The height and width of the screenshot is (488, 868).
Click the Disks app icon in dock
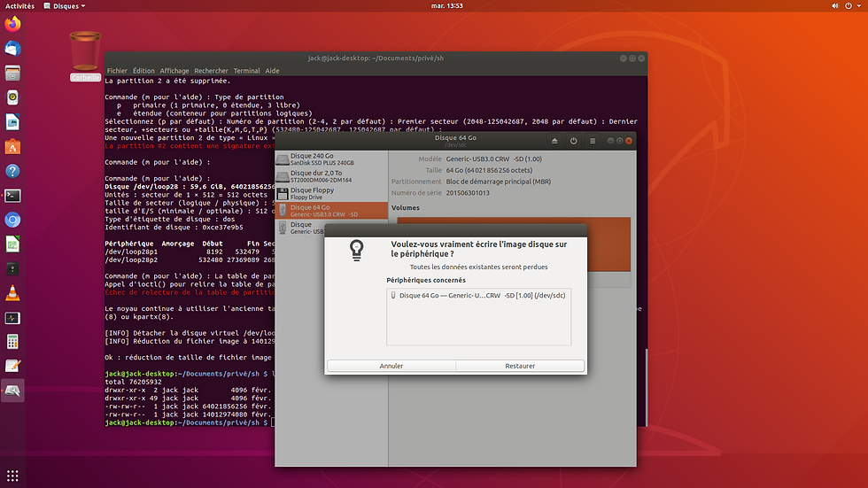click(x=12, y=391)
